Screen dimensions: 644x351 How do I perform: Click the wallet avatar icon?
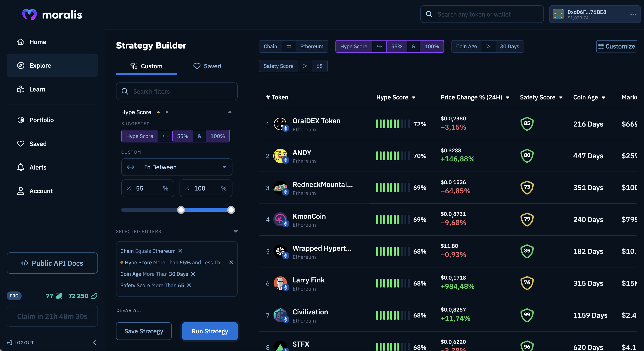[558, 14]
